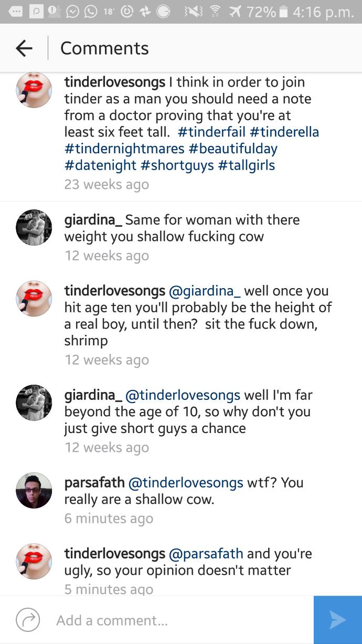This screenshot has width=362, height=644.
Task: Open the #shortguys hashtag
Action: coord(177,165)
